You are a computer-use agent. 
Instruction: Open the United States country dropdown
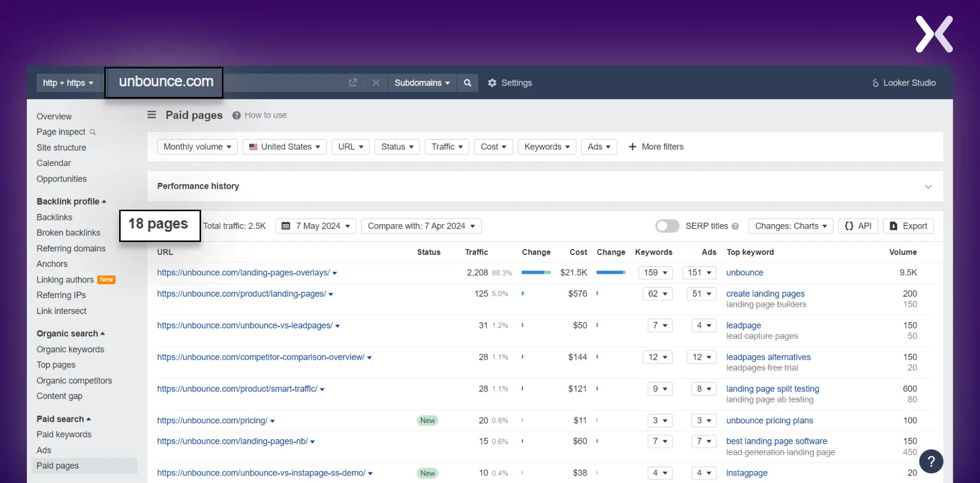[284, 147]
